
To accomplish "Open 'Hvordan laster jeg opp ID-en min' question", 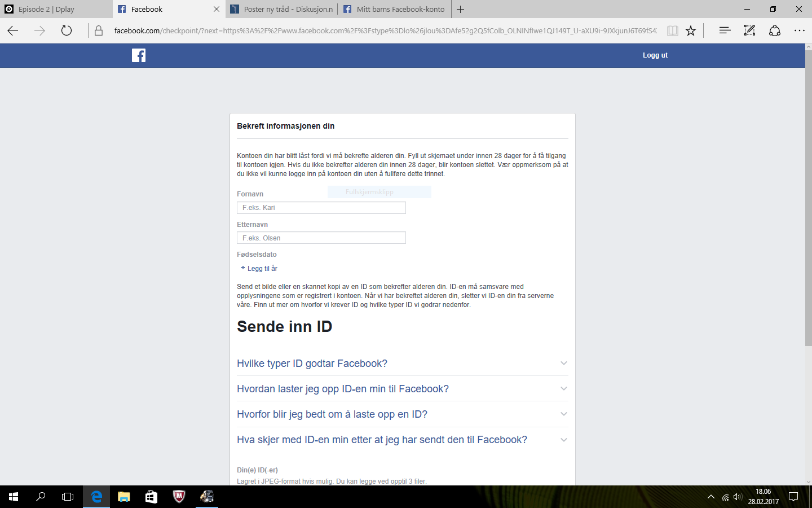I will coord(343,389).
